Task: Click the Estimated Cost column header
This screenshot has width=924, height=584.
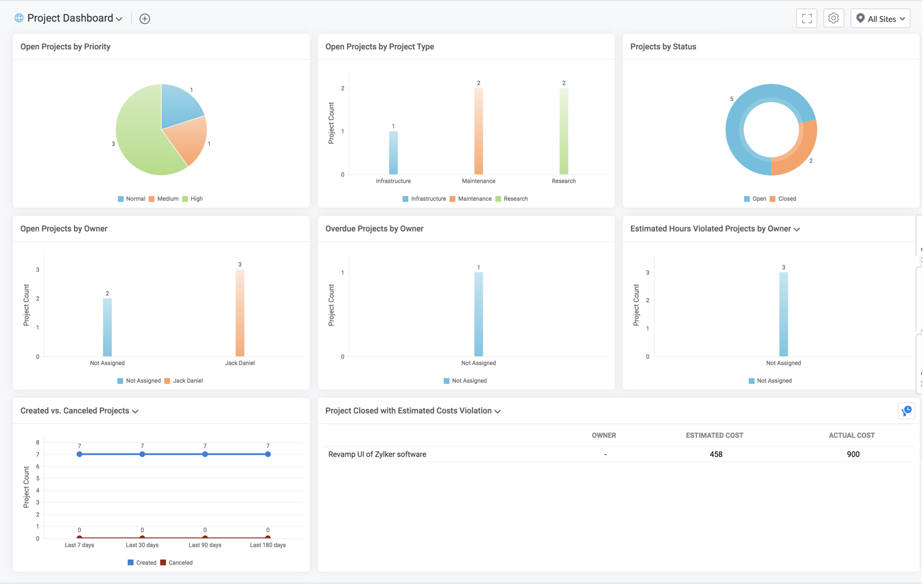Action: click(x=715, y=436)
